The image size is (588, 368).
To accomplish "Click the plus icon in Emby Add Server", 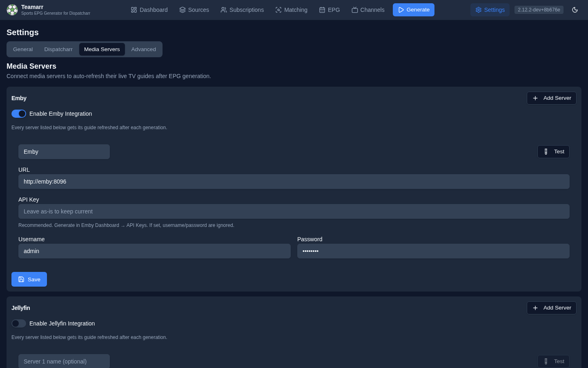I will point(535,98).
